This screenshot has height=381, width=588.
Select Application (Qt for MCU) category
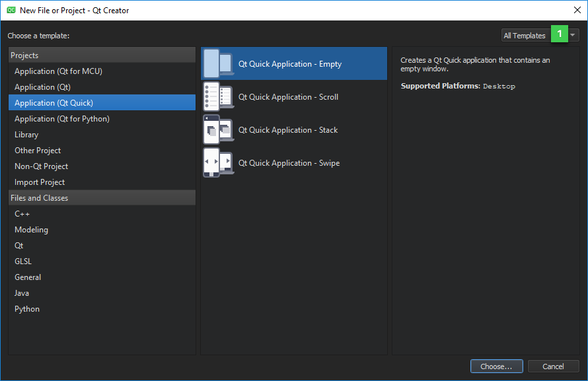[x=58, y=71]
